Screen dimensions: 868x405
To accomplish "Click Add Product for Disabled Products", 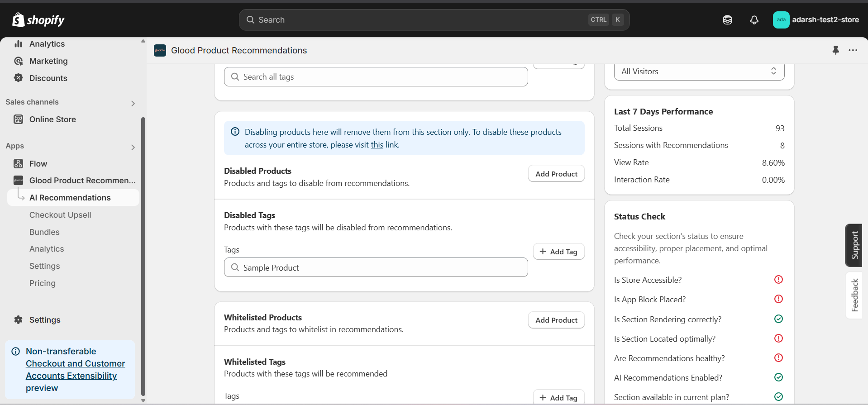I will 556,174.
